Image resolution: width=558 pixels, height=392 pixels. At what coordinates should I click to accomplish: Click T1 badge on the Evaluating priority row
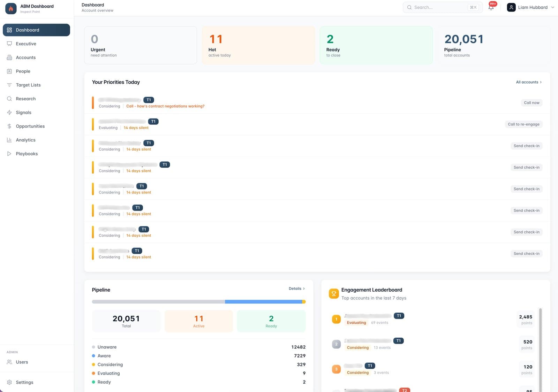click(x=153, y=122)
